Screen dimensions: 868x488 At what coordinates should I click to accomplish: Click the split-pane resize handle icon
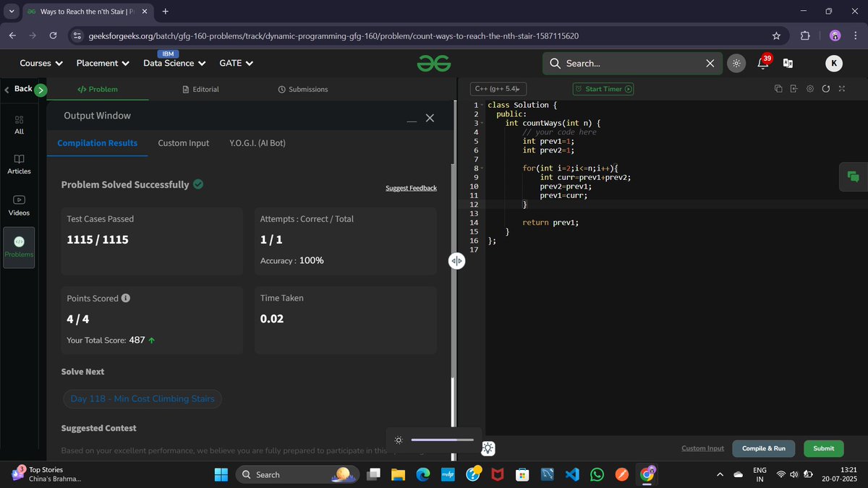pyautogui.click(x=456, y=261)
